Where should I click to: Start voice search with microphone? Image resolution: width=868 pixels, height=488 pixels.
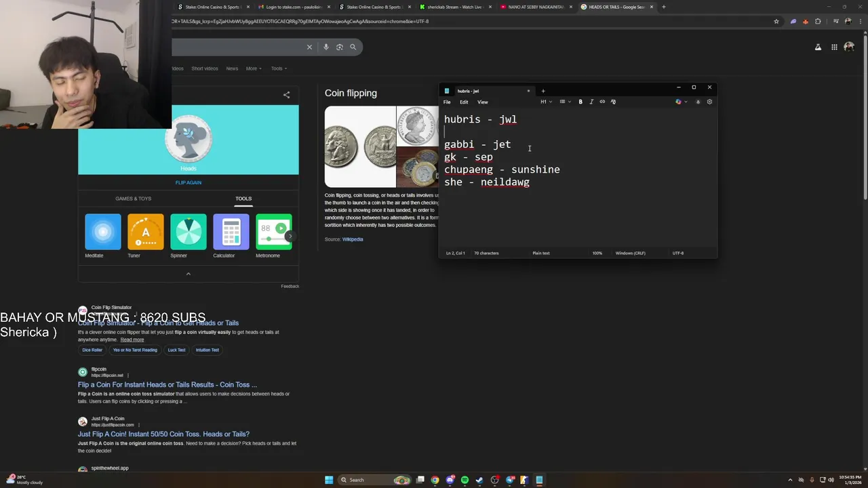click(326, 47)
